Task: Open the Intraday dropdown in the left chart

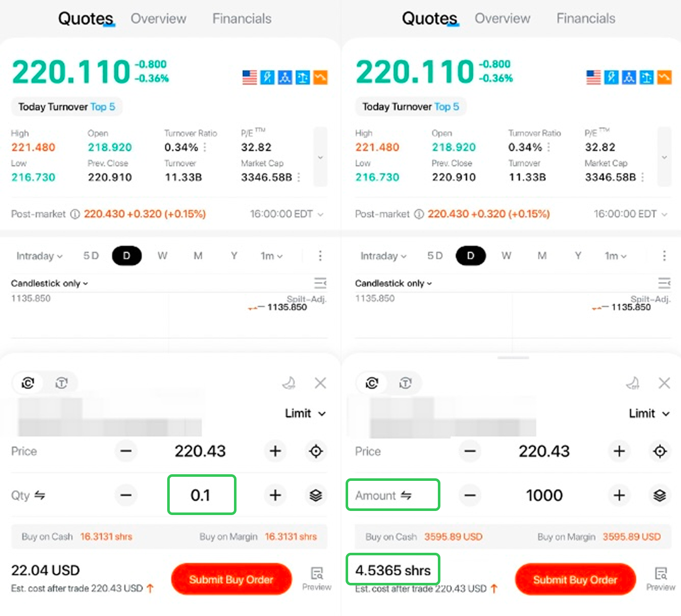Action: pos(39,256)
